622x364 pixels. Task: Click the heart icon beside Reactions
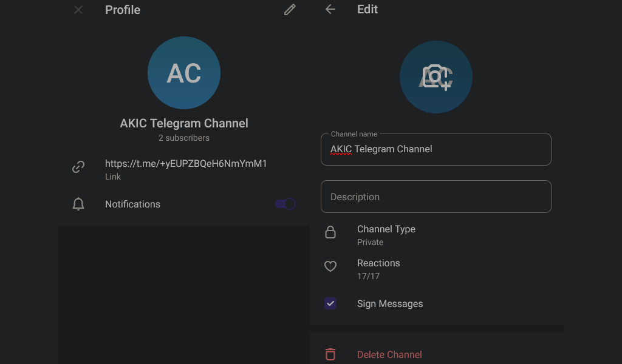click(330, 266)
